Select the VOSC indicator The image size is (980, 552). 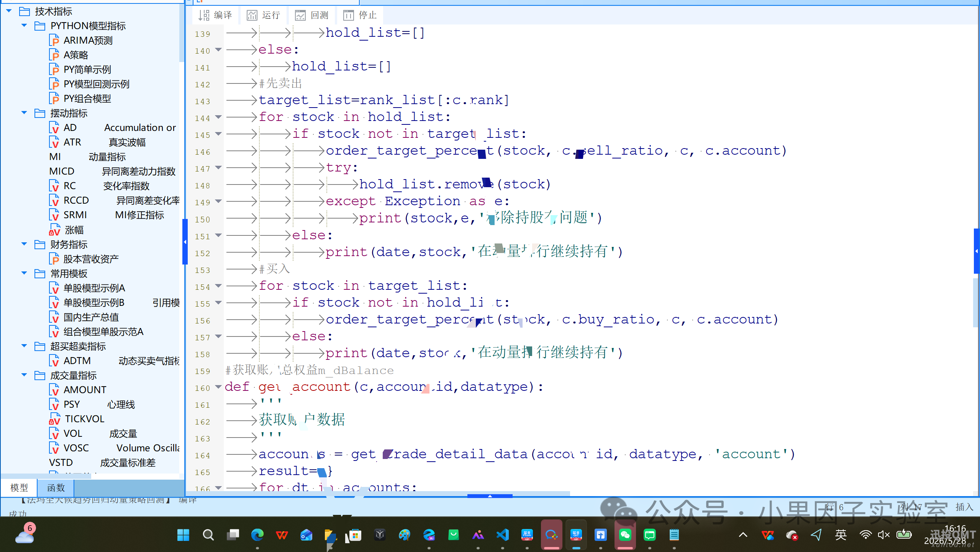click(114, 448)
